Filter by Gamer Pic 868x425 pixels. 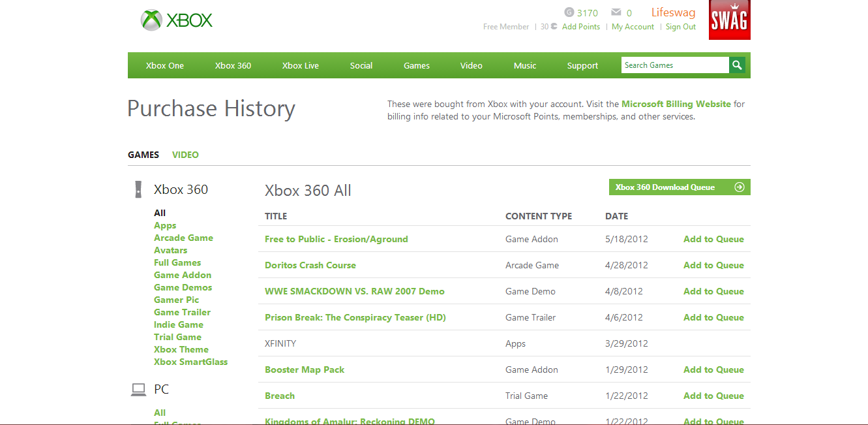pyautogui.click(x=176, y=300)
